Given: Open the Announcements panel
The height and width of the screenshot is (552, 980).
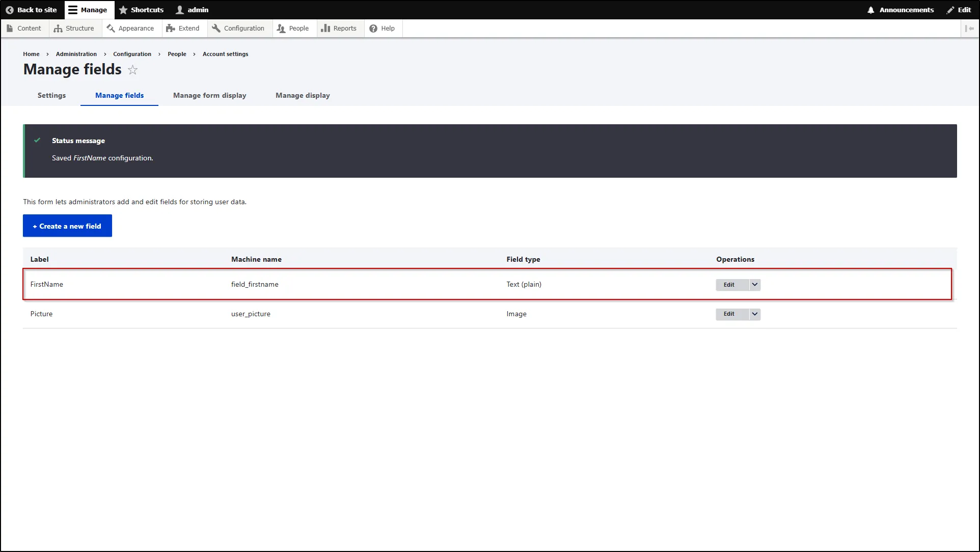Looking at the screenshot, I should pyautogui.click(x=900, y=10).
